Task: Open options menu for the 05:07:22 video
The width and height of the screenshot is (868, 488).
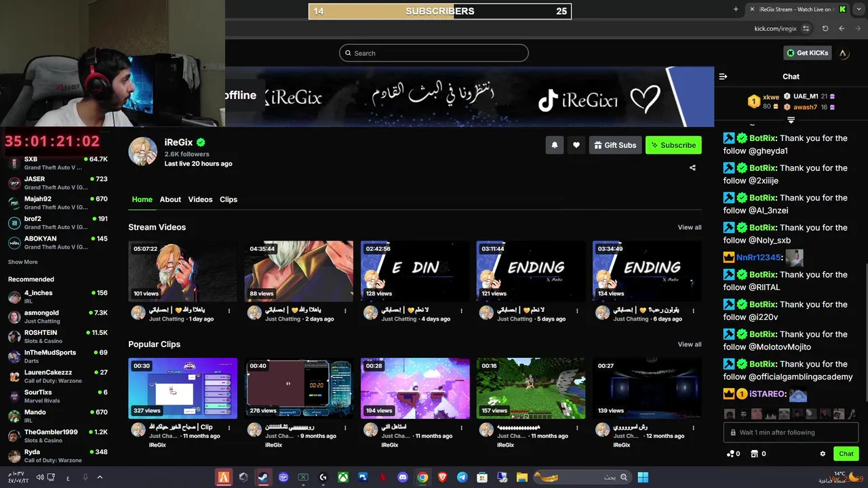Action: point(229,311)
